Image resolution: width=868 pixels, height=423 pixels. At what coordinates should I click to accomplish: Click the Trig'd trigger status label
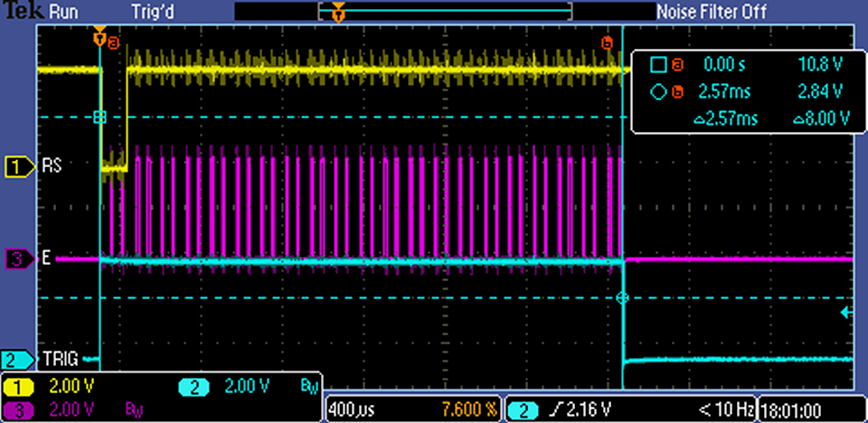(x=155, y=12)
